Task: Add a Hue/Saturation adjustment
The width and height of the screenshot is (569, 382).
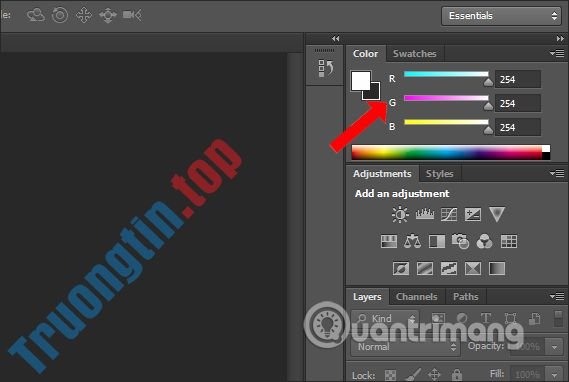Action: (x=389, y=242)
